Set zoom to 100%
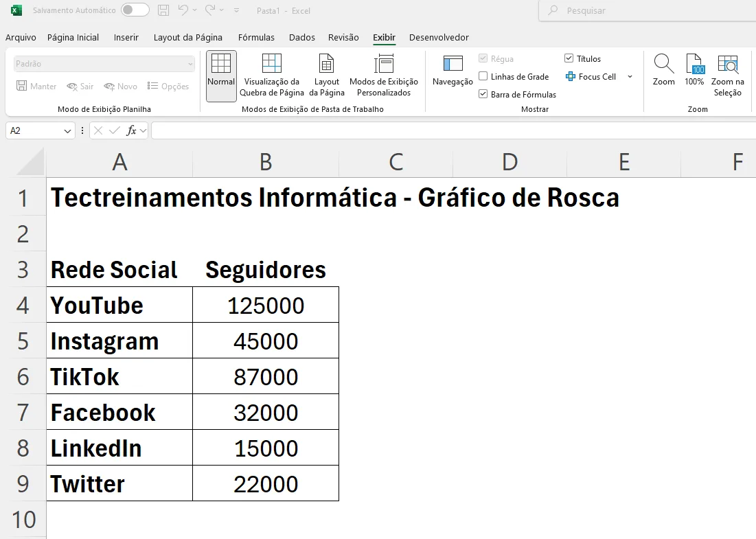 694,70
